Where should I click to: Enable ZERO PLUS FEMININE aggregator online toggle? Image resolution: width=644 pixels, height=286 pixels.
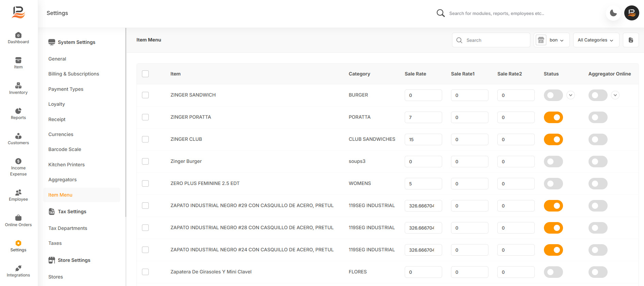pos(598,184)
